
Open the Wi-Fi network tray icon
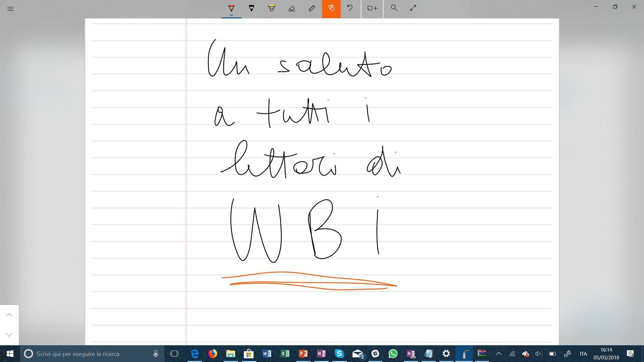[512, 354]
